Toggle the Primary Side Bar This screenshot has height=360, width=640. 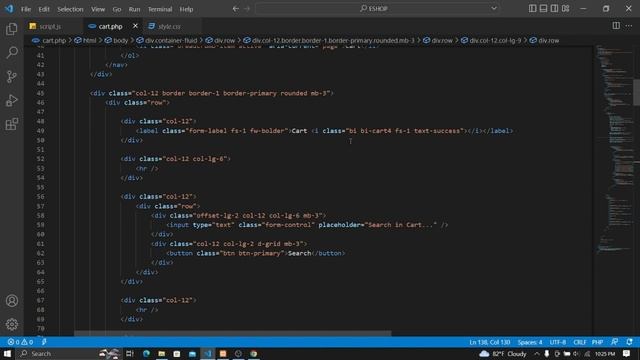[533, 9]
